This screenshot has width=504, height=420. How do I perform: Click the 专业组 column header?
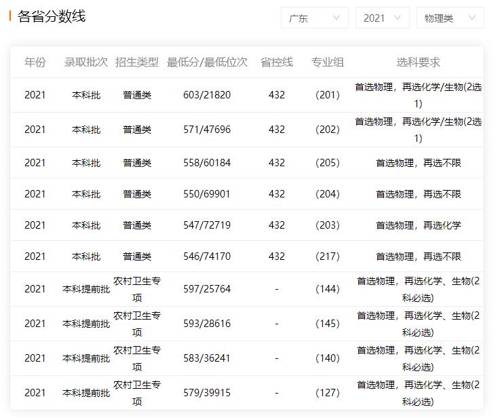(328, 62)
